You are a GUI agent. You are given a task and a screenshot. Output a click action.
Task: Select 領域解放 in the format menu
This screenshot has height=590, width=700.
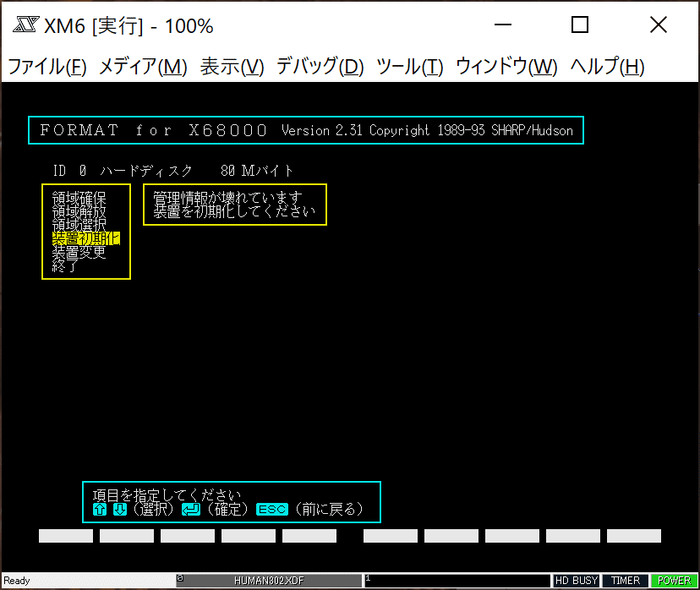[79, 211]
